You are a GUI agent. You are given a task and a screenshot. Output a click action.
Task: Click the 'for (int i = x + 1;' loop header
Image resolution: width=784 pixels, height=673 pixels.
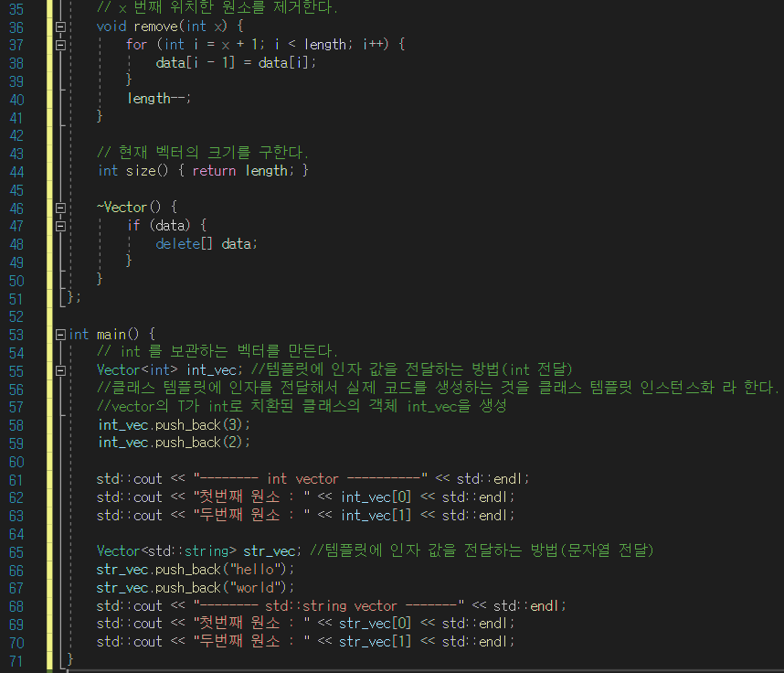[x=266, y=45]
